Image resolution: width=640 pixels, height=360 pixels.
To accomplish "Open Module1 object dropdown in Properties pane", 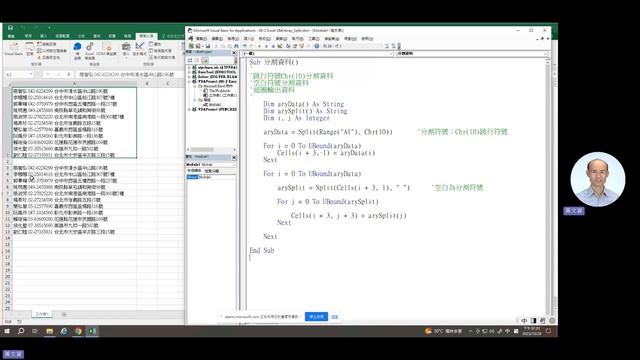I will pos(211,164).
